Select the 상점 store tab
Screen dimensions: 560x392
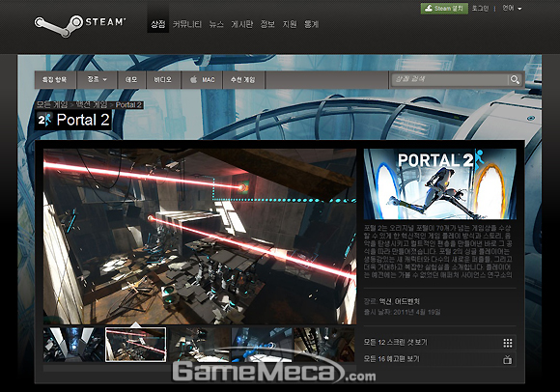pos(157,24)
